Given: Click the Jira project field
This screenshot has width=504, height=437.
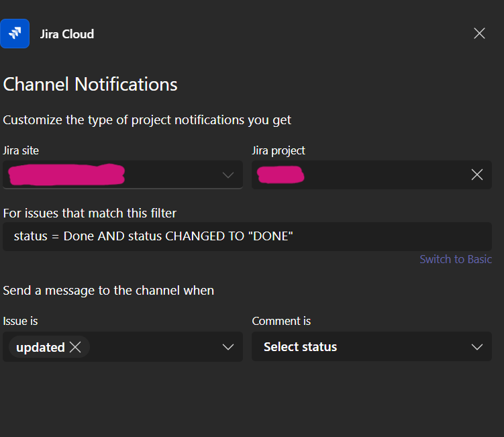Looking at the screenshot, I should (372, 175).
